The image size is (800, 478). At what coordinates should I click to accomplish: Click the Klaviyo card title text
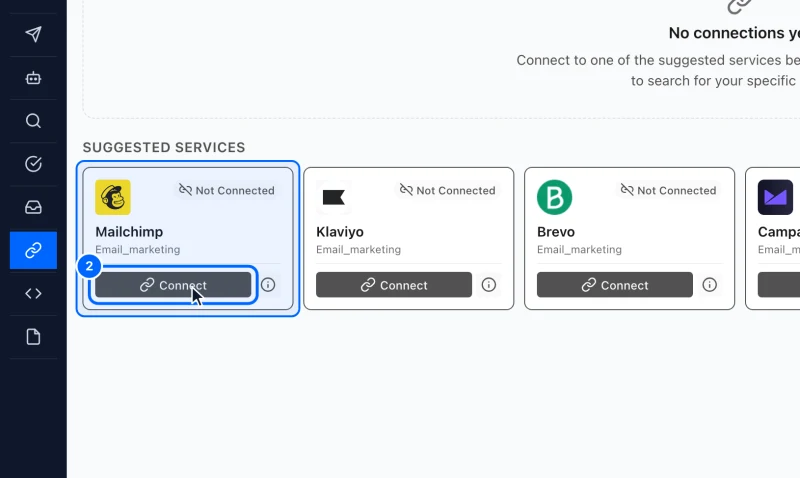(x=340, y=232)
